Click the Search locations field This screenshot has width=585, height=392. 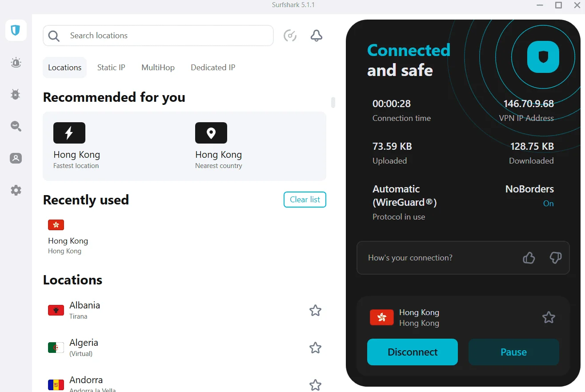158,36
